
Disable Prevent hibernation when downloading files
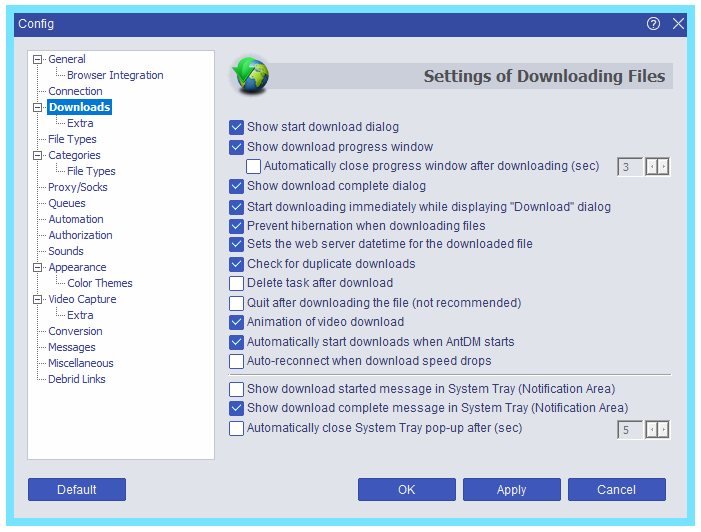pos(236,226)
